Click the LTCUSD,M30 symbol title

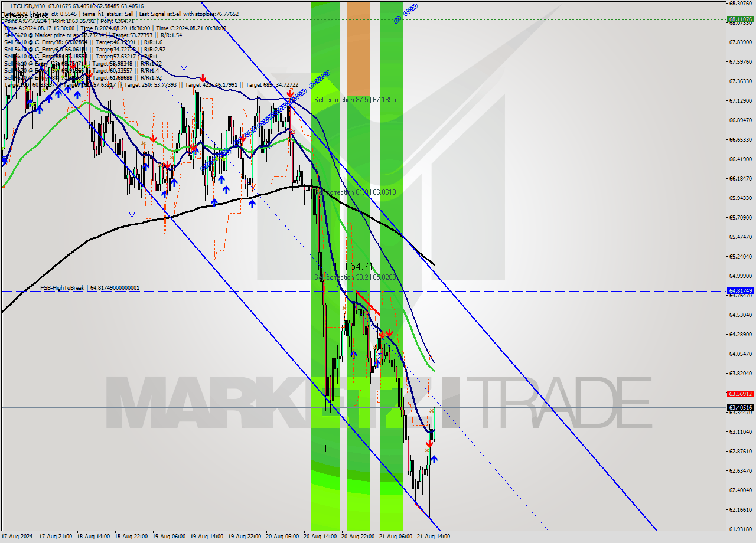28,6
